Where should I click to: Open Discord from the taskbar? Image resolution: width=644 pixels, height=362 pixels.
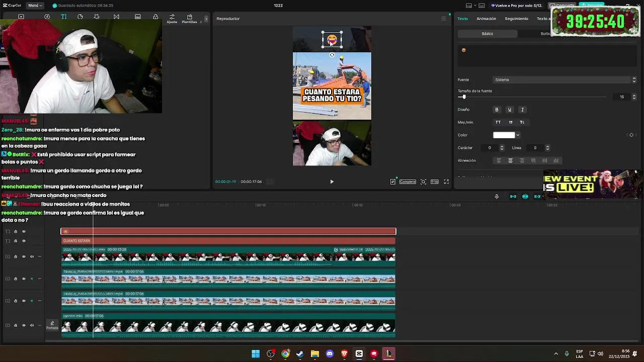click(330, 354)
